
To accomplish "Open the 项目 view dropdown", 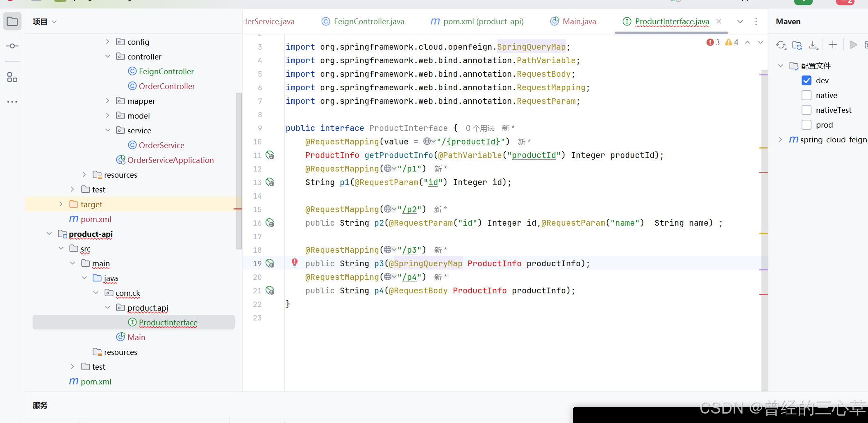I will 45,22.
